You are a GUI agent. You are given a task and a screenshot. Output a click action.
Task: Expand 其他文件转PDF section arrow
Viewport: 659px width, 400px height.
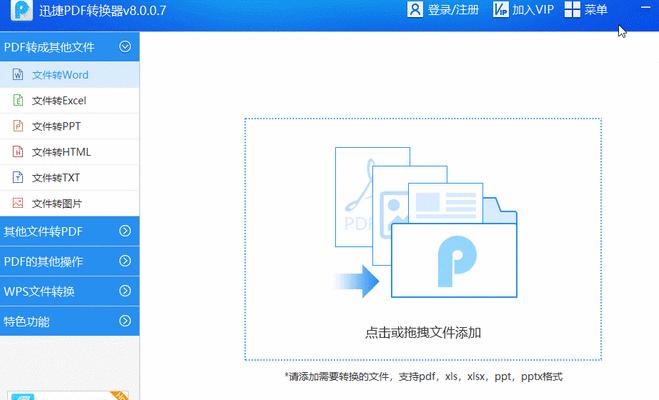[x=125, y=231]
